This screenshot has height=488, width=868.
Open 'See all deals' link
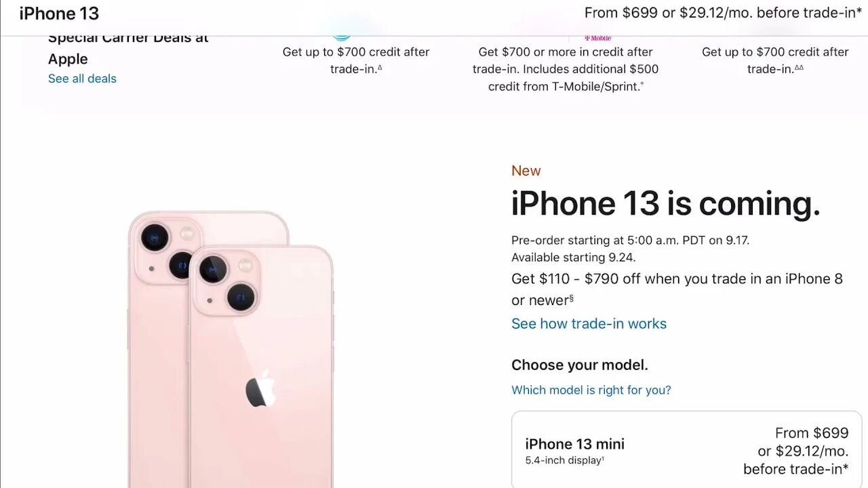pyautogui.click(x=82, y=79)
